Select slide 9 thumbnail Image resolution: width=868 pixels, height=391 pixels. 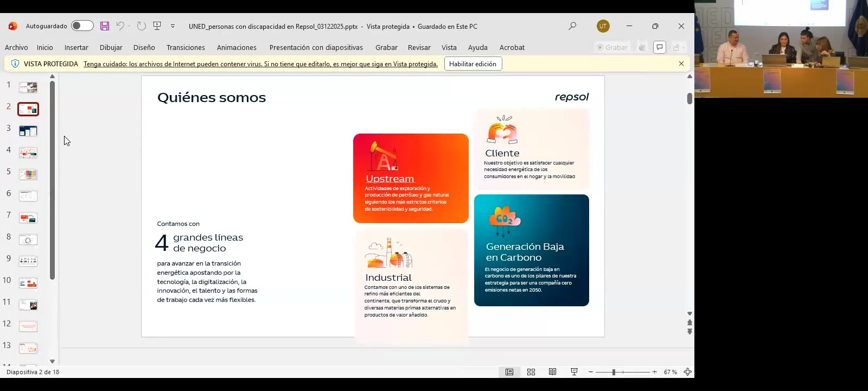pos(28,261)
